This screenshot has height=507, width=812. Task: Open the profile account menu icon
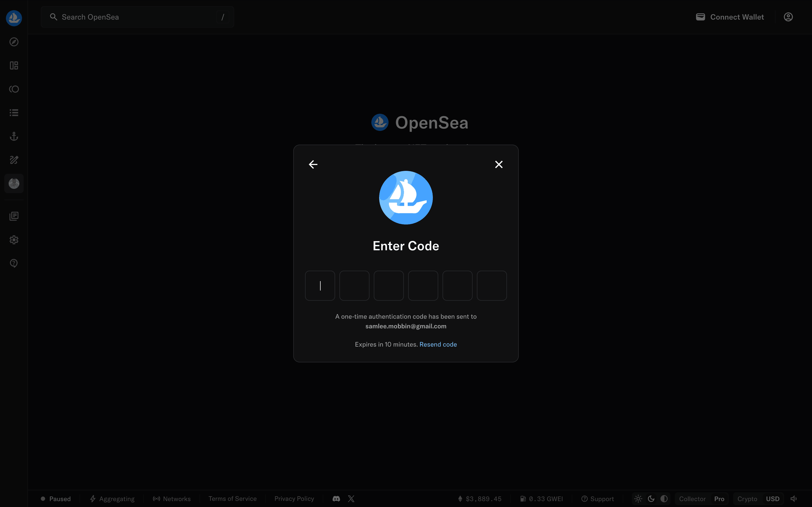coord(788,17)
